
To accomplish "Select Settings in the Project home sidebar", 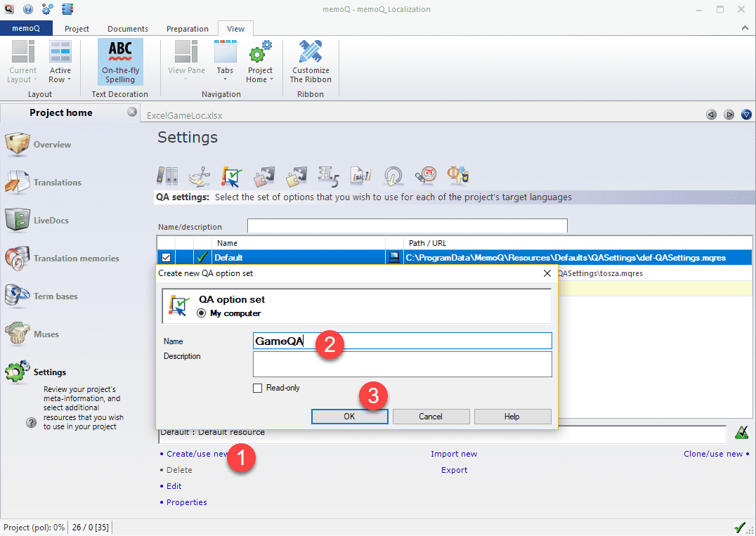I will coord(36,372).
